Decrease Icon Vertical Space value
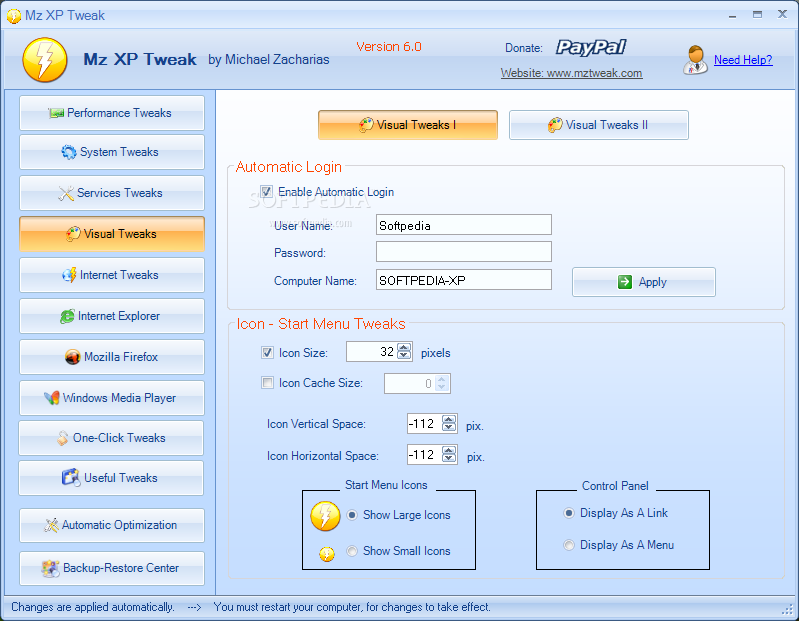 (x=449, y=427)
